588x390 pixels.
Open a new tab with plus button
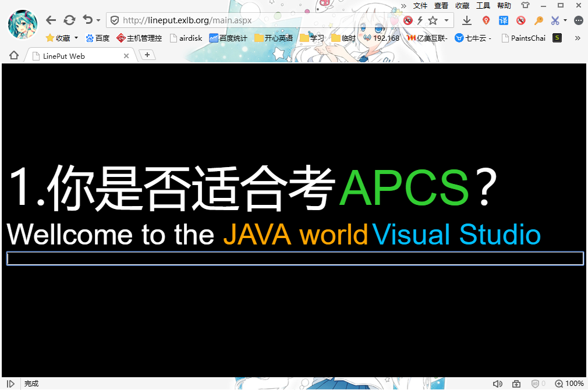pyautogui.click(x=147, y=55)
